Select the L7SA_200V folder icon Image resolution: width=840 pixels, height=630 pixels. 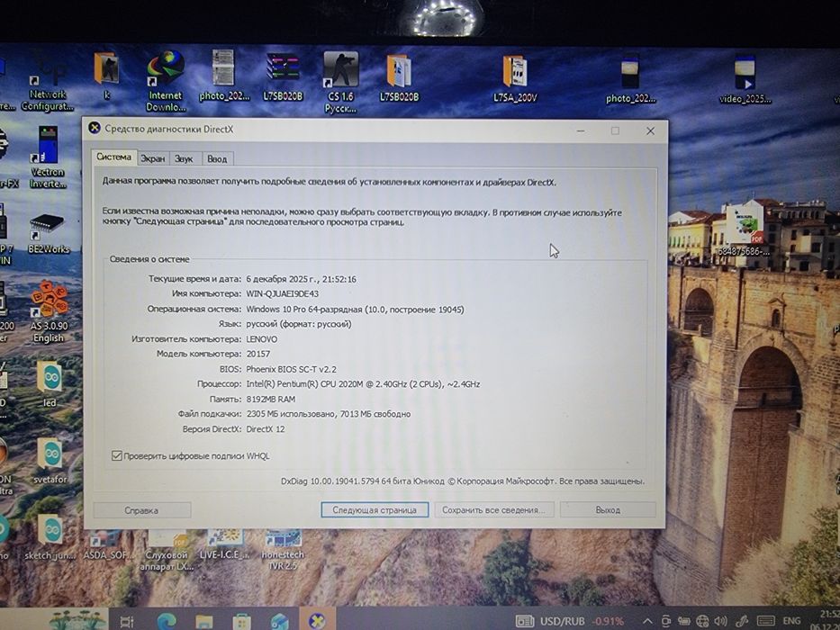[515, 79]
